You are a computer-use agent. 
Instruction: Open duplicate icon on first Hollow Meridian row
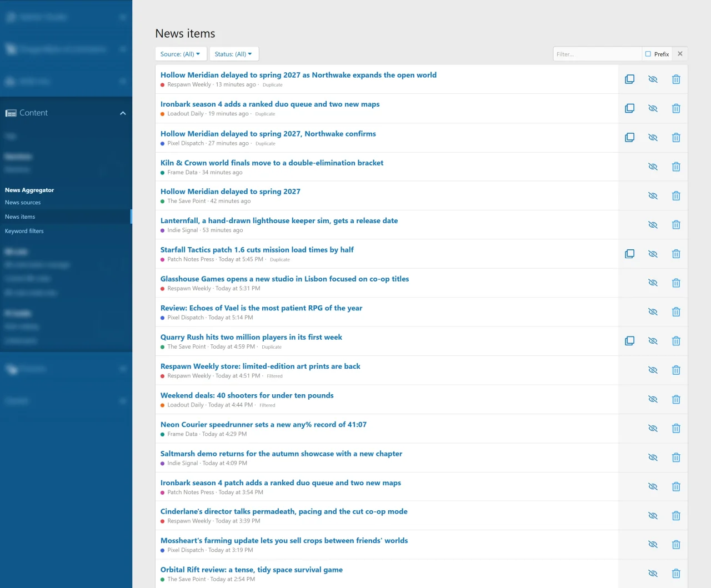[x=629, y=79]
